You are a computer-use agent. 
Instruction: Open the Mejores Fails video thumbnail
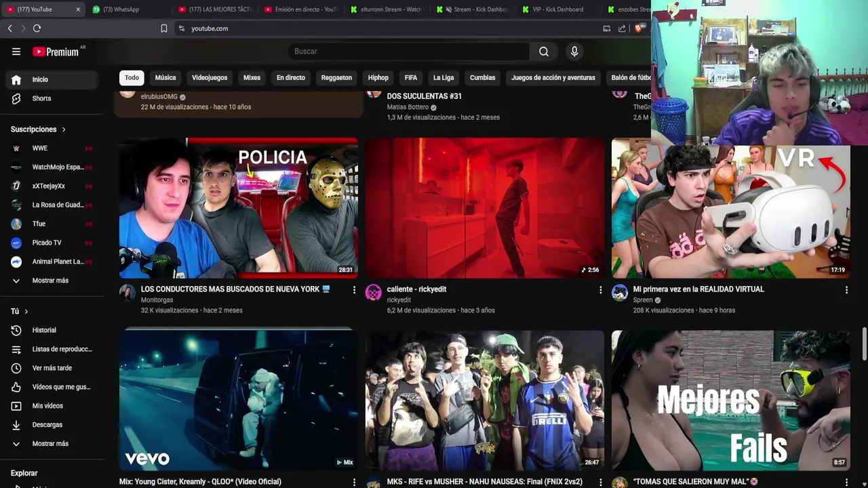(731, 401)
